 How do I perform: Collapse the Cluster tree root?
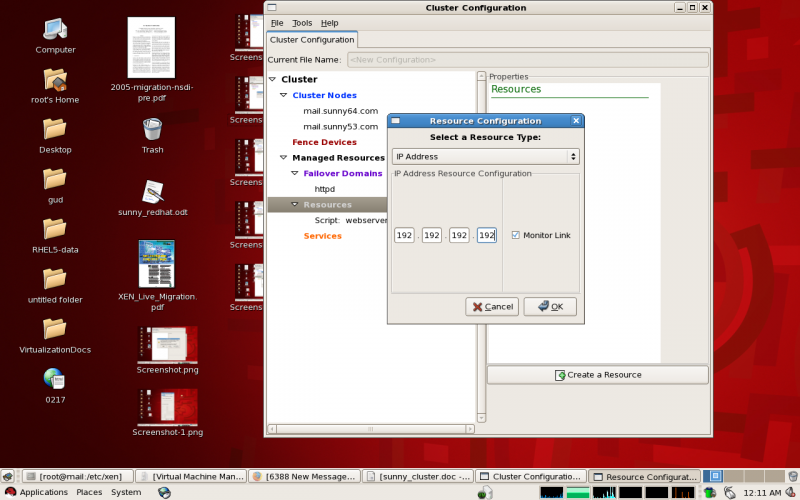point(272,79)
